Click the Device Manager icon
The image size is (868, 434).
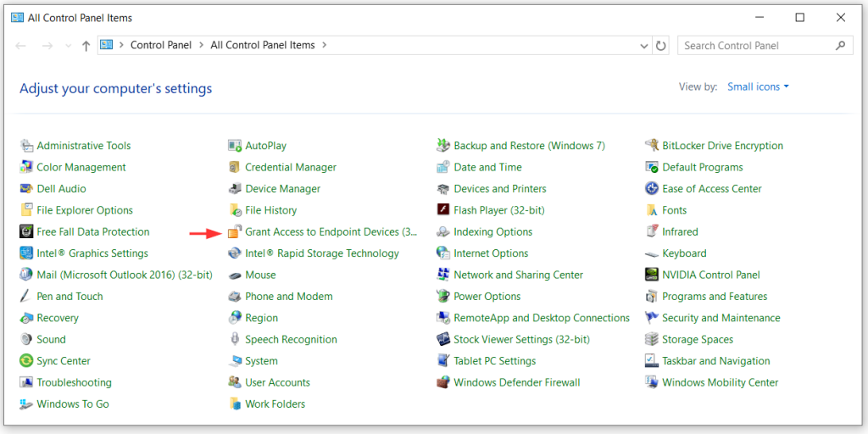pos(235,189)
